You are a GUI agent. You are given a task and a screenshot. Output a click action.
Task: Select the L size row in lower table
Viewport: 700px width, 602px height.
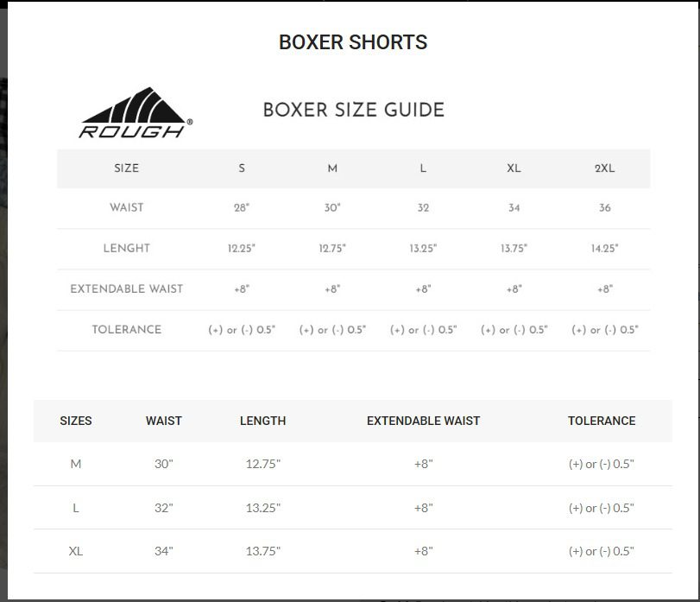[x=76, y=508]
